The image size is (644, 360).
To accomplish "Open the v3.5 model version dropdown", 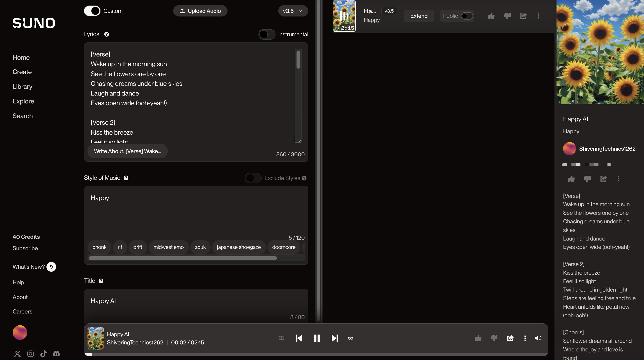I will click(293, 11).
